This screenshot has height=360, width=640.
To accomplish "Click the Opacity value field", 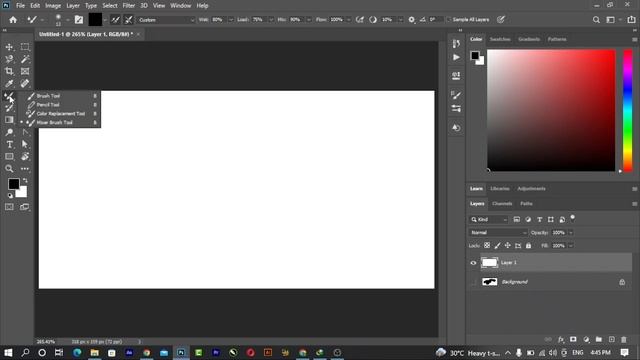I will click(558, 233).
